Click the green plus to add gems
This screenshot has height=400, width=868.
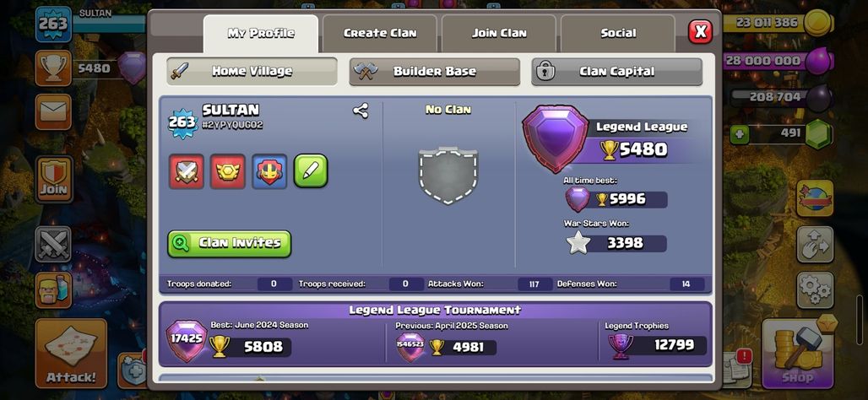click(739, 134)
